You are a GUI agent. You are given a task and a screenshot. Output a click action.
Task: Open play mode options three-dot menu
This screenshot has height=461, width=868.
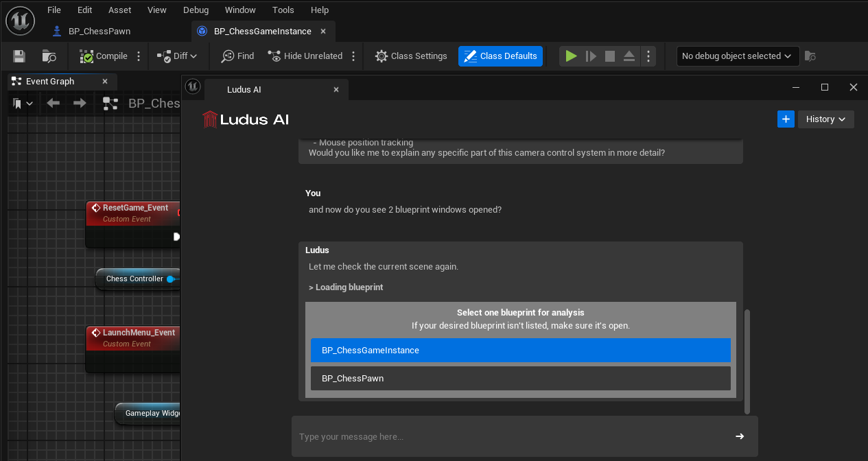point(648,56)
